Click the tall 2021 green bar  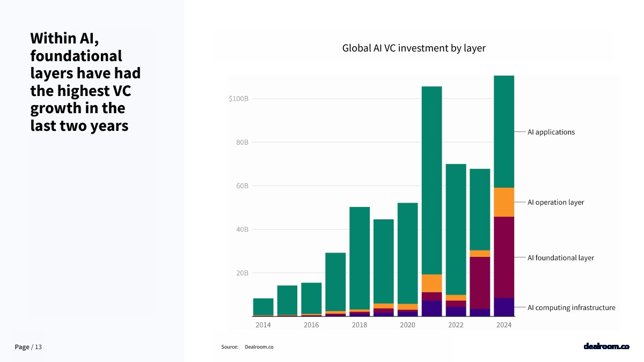tap(431, 180)
